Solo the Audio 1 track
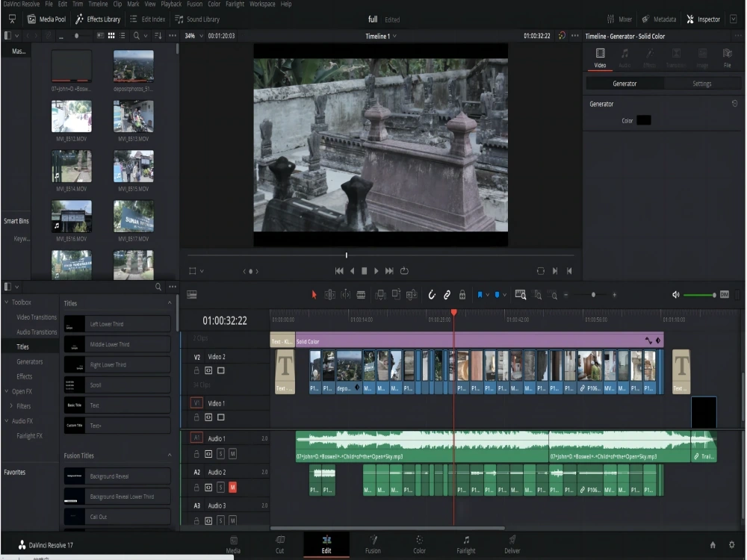The image size is (747, 560). click(220, 454)
